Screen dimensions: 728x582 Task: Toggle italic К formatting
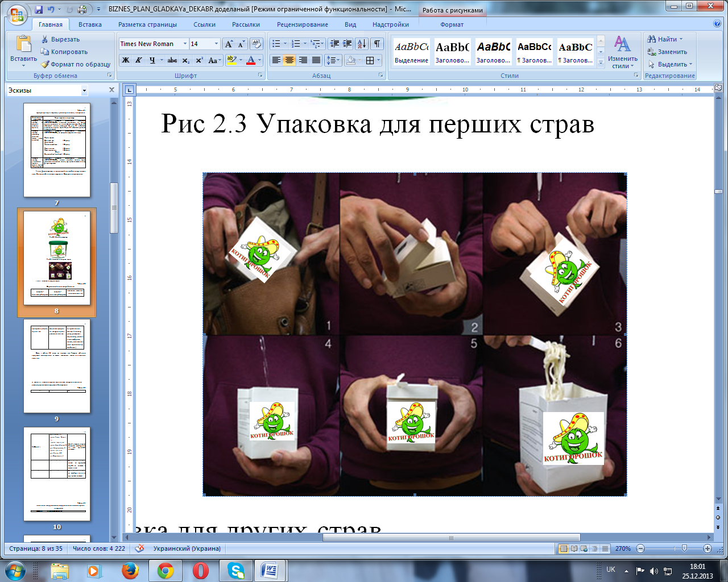[x=138, y=60]
